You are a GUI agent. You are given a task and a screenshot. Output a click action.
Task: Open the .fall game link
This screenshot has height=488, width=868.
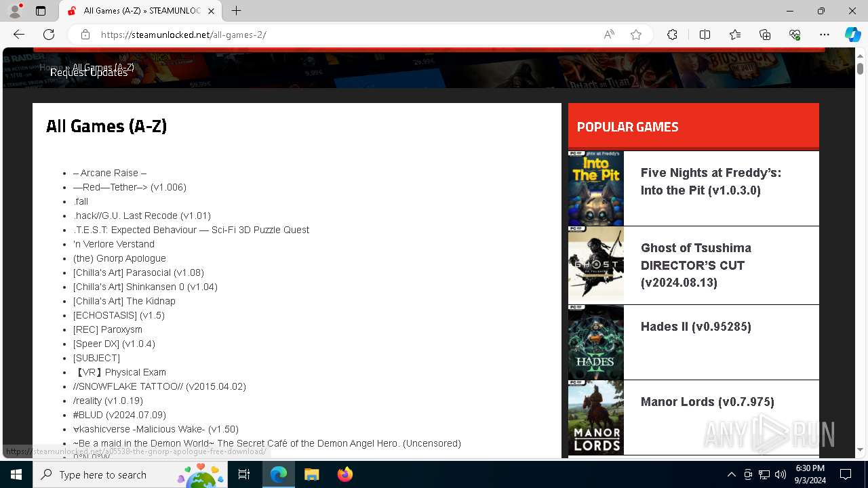click(x=81, y=201)
